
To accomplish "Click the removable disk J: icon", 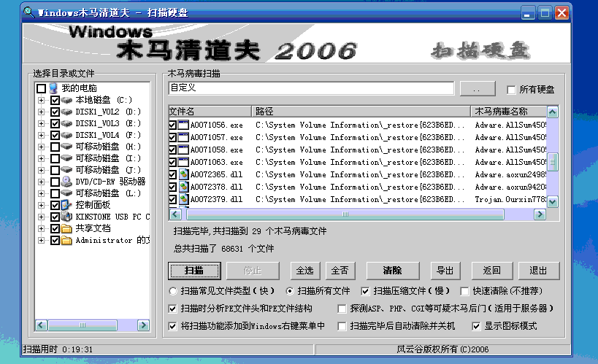I will click(66, 170).
